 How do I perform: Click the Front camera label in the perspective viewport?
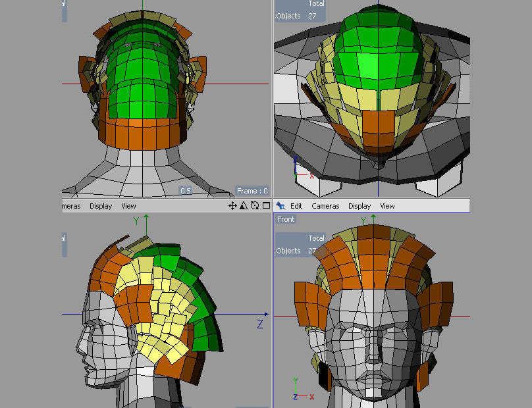pos(286,219)
